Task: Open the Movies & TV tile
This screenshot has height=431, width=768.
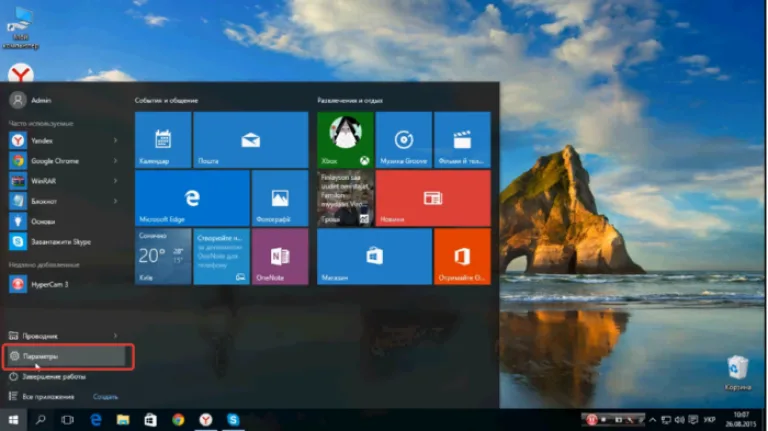Action: coord(462,140)
